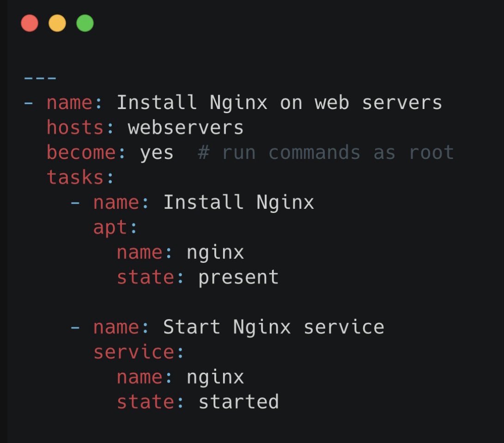Click the comment '# run commands as root'
The width and height of the screenshot is (504, 443).
(x=325, y=152)
